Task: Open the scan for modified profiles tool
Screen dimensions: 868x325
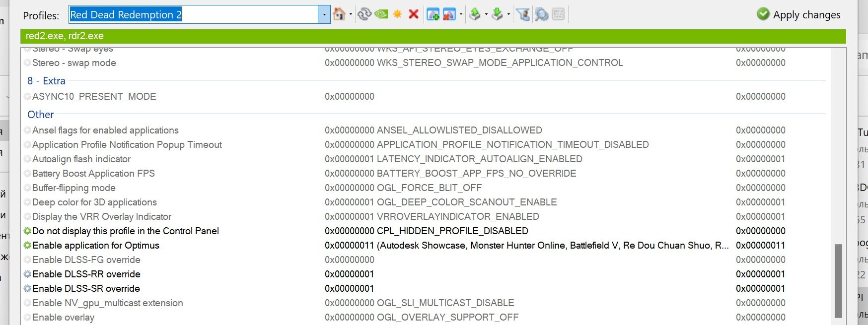Action: click(x=541, y=14)
